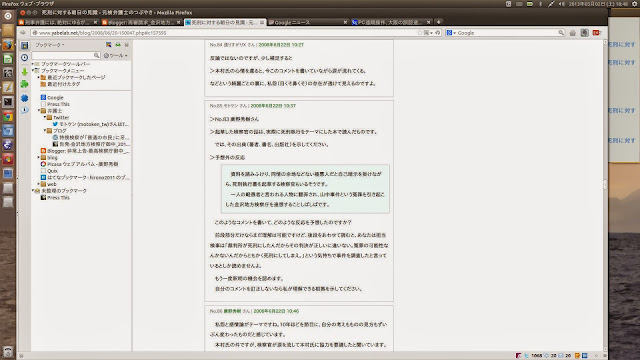Open LibreOffice Calc from the launcher
Image resolution: width=640 pixels, height=360 pixels.
click(x=8, y=59)
